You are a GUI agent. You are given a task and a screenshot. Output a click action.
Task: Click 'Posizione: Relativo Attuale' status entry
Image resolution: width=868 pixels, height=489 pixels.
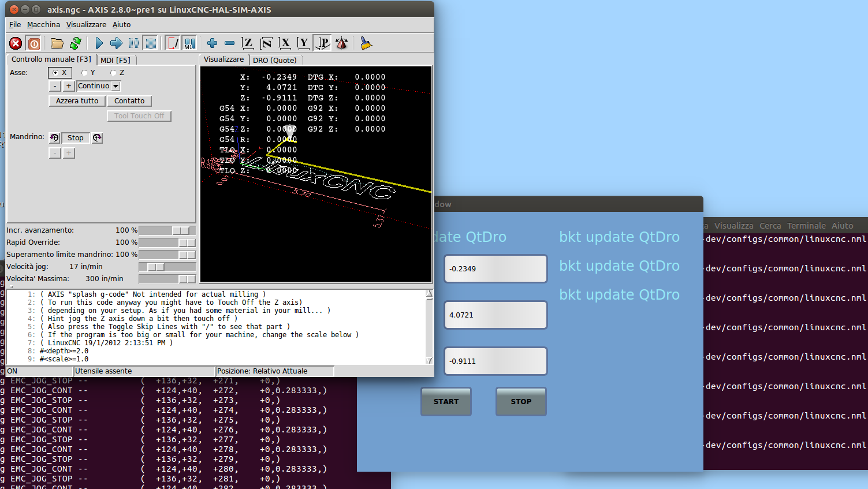pos(275,371)
